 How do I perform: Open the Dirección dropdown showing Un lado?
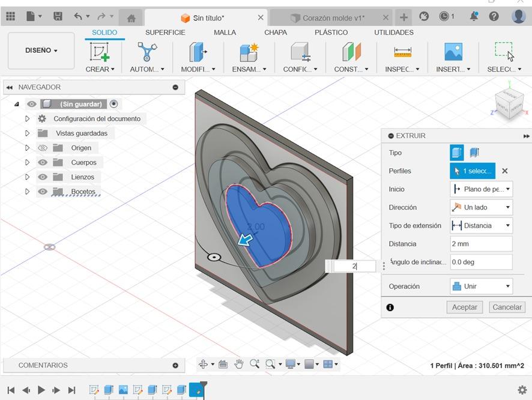pyautogui.click(x=481, y=207)
